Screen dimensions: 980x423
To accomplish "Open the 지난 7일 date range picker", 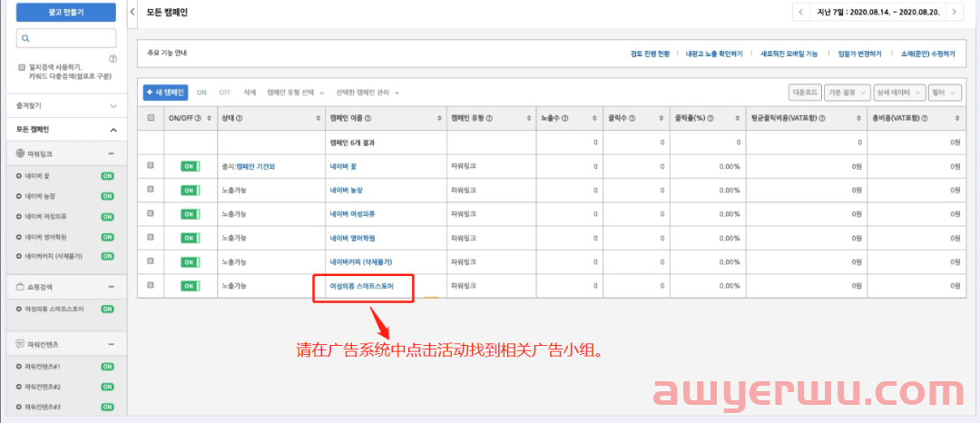I will (x=877, y=12).
